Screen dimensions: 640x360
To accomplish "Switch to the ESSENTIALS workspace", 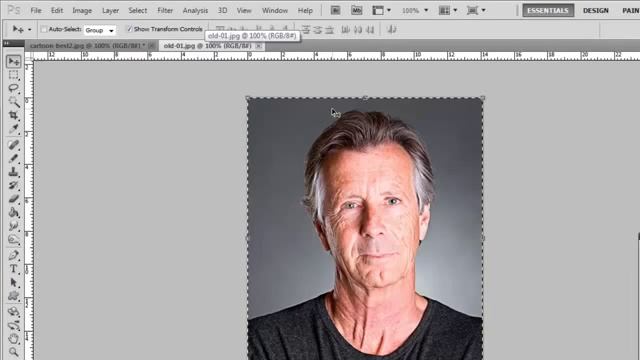I will (548, 11).
